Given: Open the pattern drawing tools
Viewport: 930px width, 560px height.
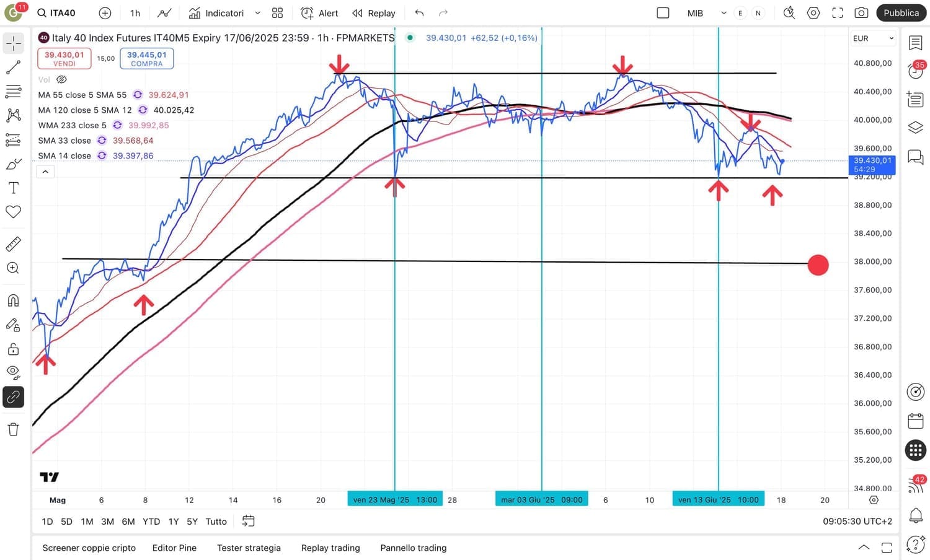Looking at the screenshot, I should pyautogui.click(x=14, y=115).
